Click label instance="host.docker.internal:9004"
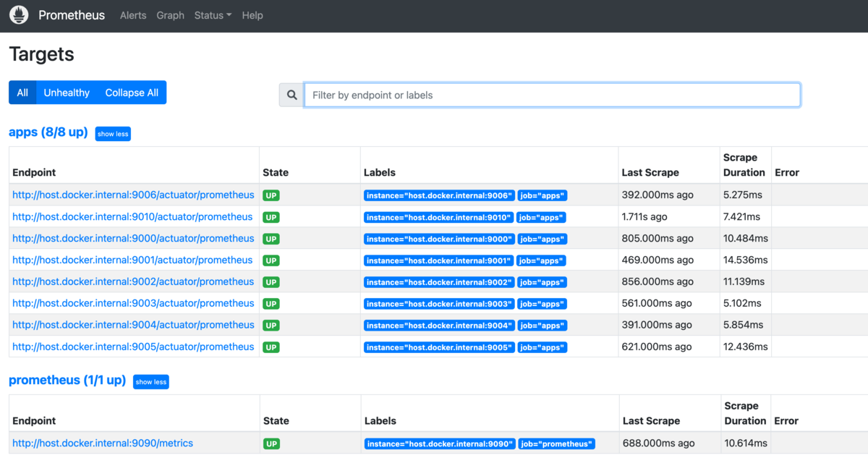868x471 pixels. (439, 326)
